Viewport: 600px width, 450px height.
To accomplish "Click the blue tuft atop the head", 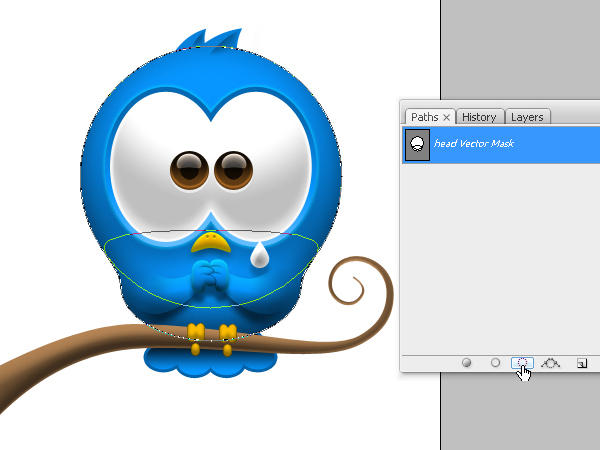I will [x=210, y=40].
